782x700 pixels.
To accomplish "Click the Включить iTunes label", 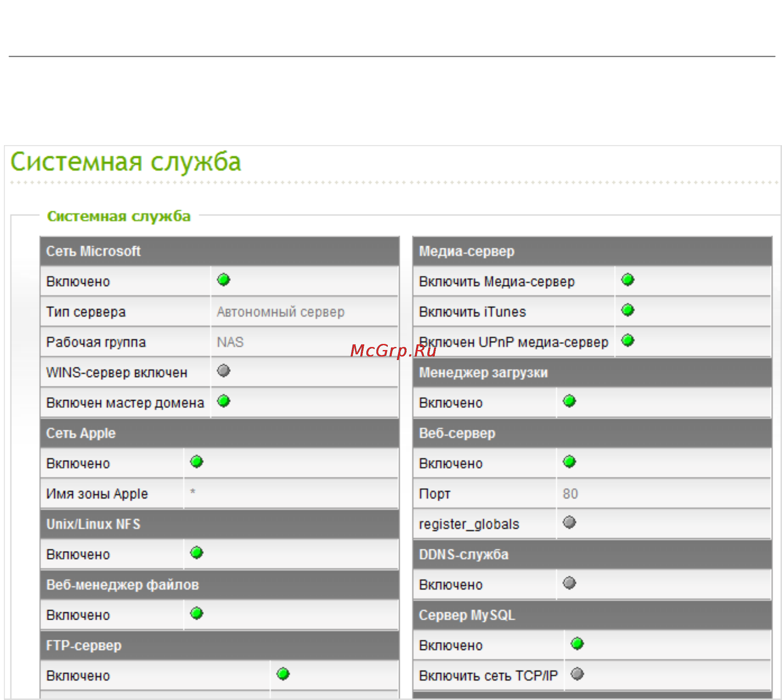I will (x=472, y=312).
